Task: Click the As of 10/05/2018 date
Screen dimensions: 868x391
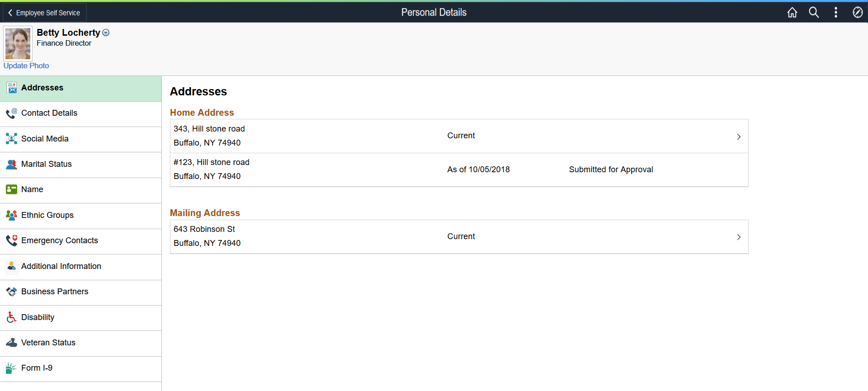Action: (x=478, y=170)
